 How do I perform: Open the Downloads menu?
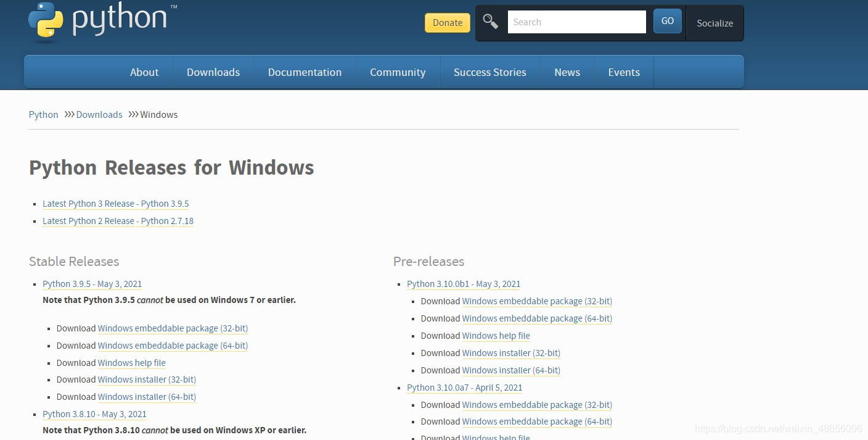coord(213,72)
